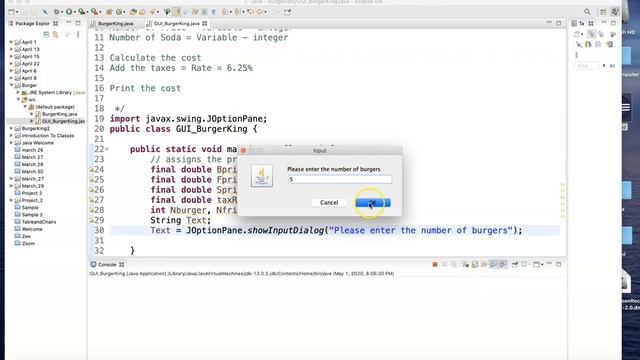Collapse the main method fold on line 22
The width and height of the screenshot is (640, 360).
107,149
